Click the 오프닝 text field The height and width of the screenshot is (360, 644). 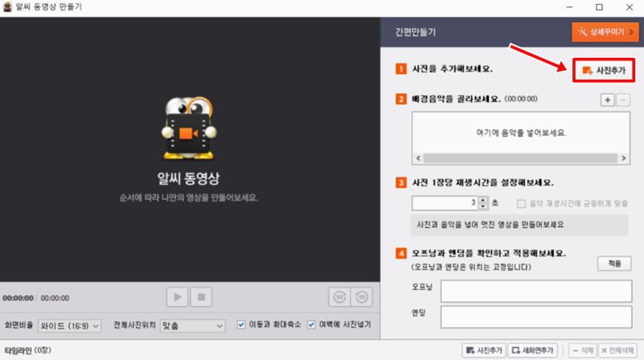tap(536, 291)
